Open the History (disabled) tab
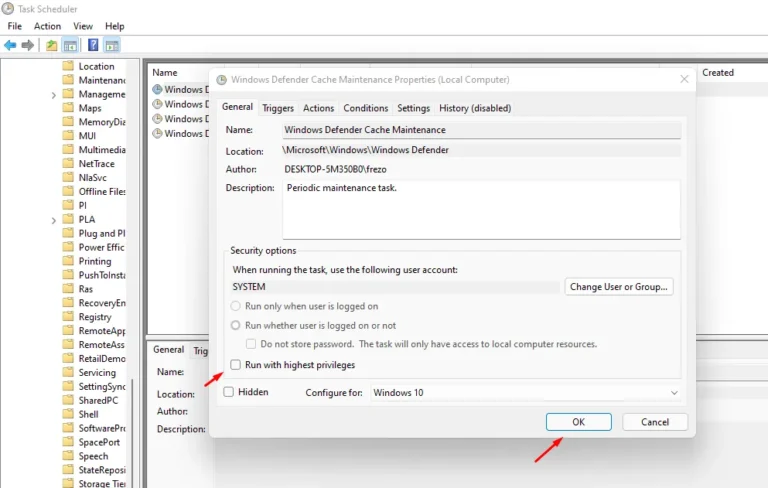Screen dimensions: 768x488 (475, 108)
